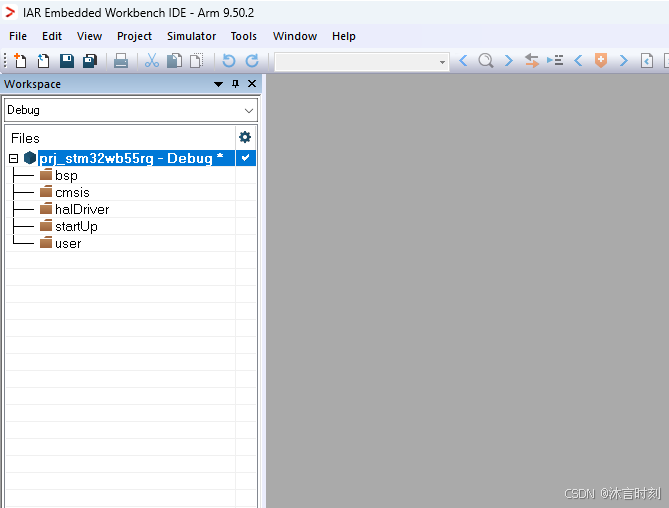This screenshot has height=508, width=669.
Task: Click the Go To line icon
Action: click(555, 61)
